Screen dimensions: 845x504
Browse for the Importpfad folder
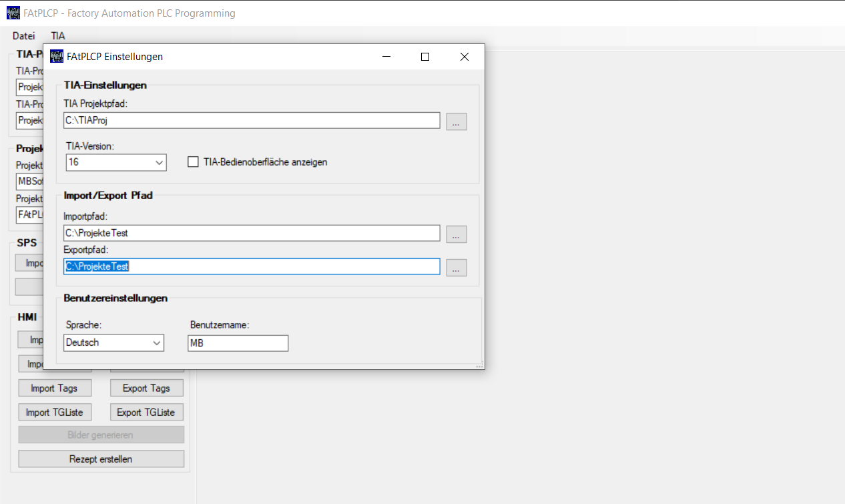click(457, 234)
